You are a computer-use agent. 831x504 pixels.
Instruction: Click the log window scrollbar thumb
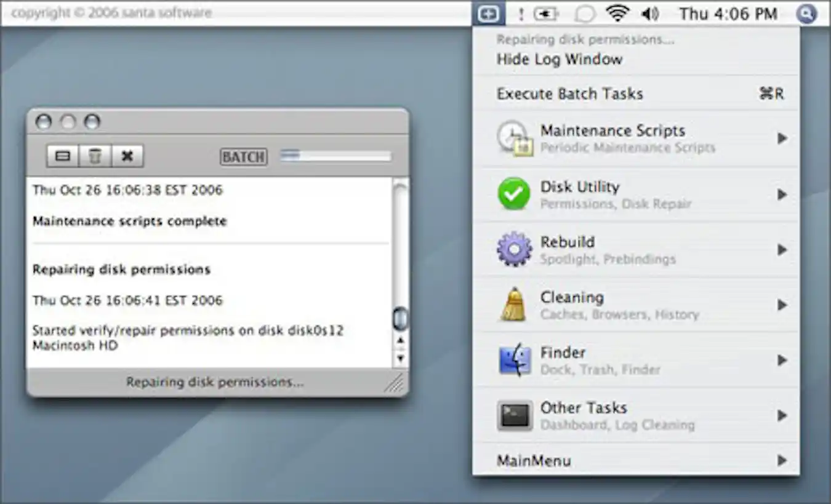(401, 317)
